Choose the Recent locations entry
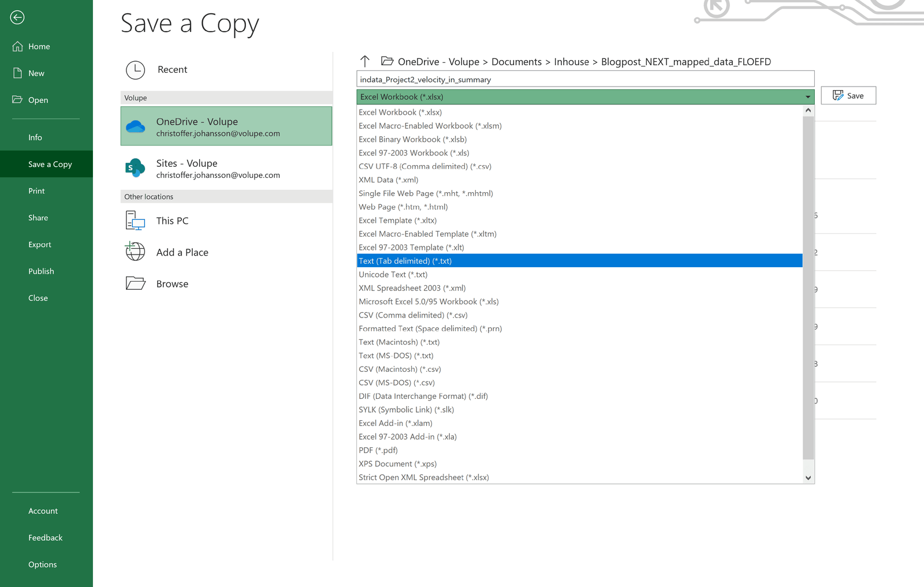Screen dimensions: 924x587 click(x=226, y=70)
